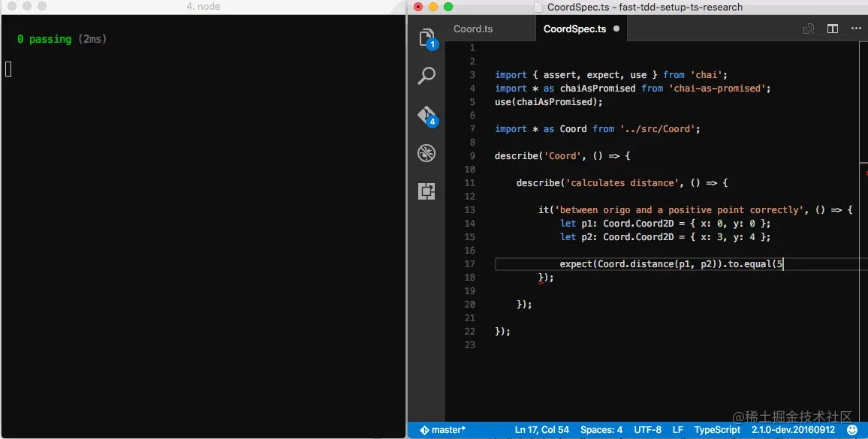
Task: Click the VS Code window title text
Action: 645,8
